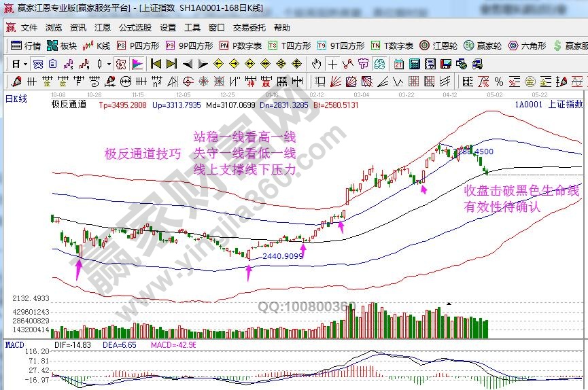The width and height of the screenshot is (588, 390).
Task: Open the candlestick style dropdown arrow
Action: tap(109, 64)
